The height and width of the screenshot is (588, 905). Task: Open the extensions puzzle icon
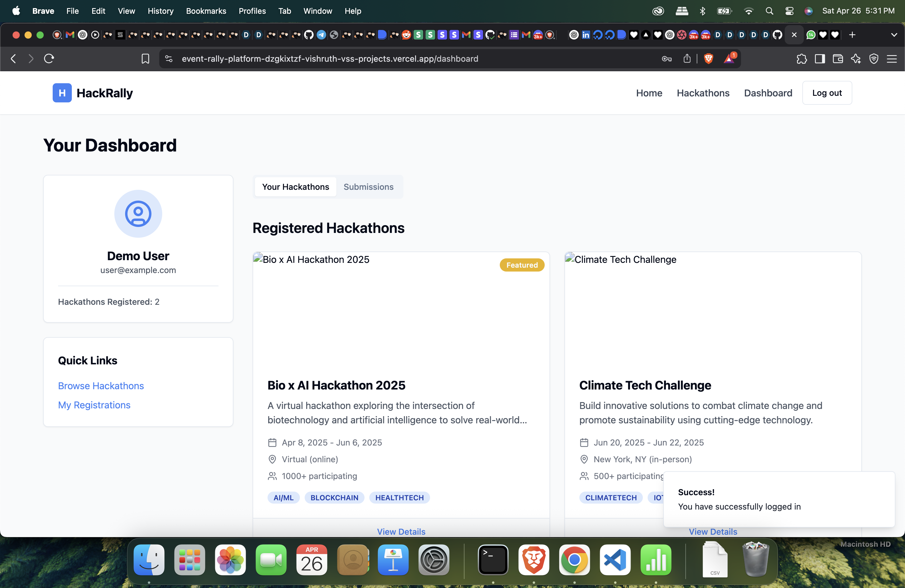pyautogui.click(x=801, y=59)
